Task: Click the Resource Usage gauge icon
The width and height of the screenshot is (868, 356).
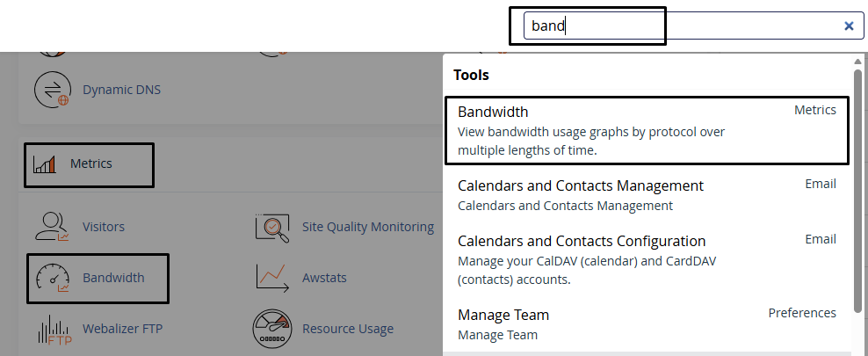Action: click(x=271, y=329)
